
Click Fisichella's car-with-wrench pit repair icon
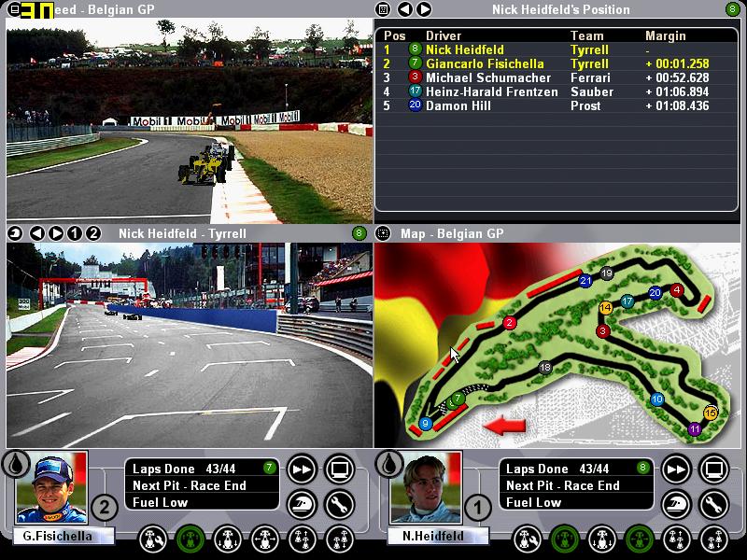pos(153,539)
